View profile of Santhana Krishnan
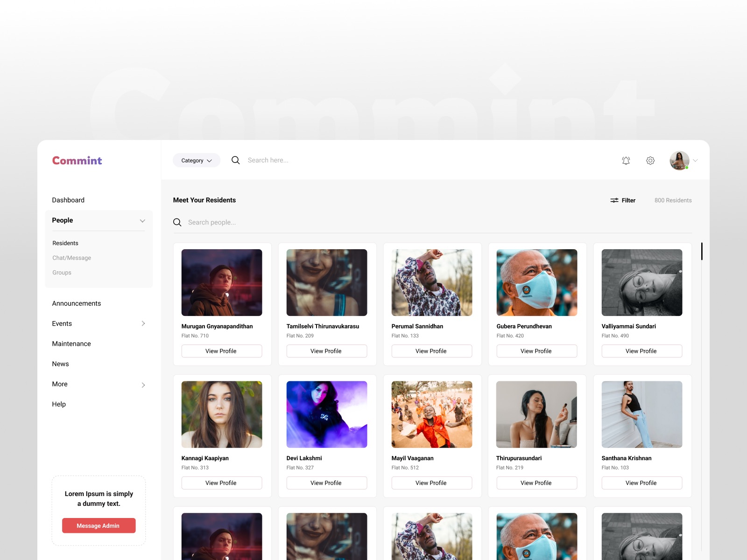This screenshot has height=560, width=747. [641, 483]
